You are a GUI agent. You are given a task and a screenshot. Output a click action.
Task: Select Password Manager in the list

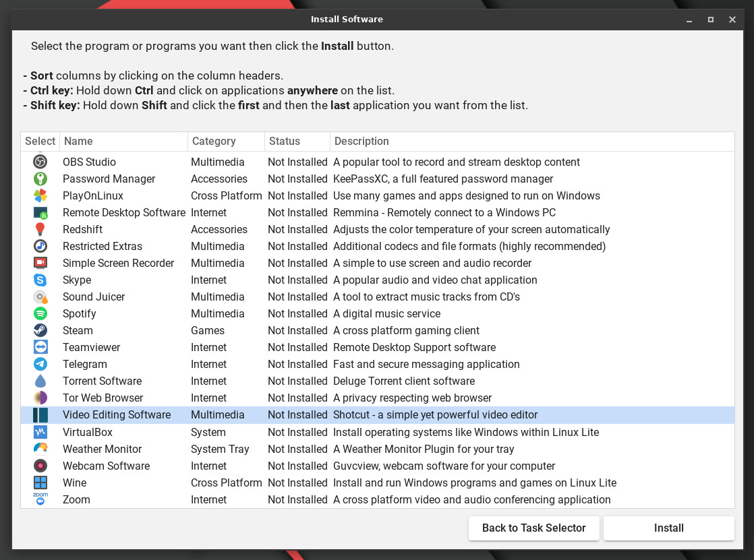(x=109, y=179)
